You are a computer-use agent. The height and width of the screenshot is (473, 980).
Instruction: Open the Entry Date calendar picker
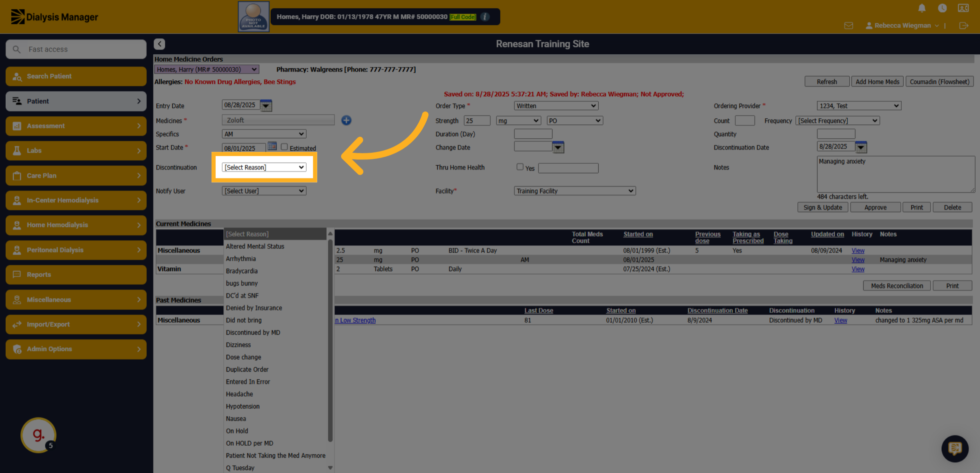266,106
